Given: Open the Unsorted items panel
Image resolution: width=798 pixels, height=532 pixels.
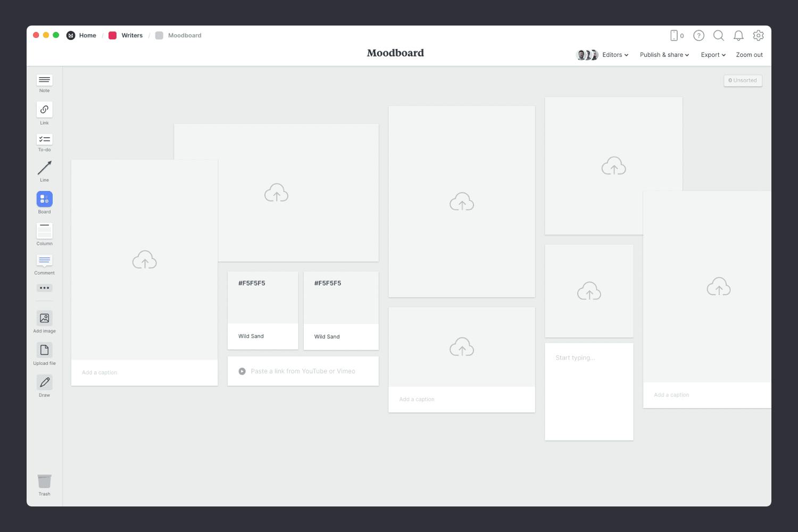Looking at the screenshot, I should click(743, 80).
